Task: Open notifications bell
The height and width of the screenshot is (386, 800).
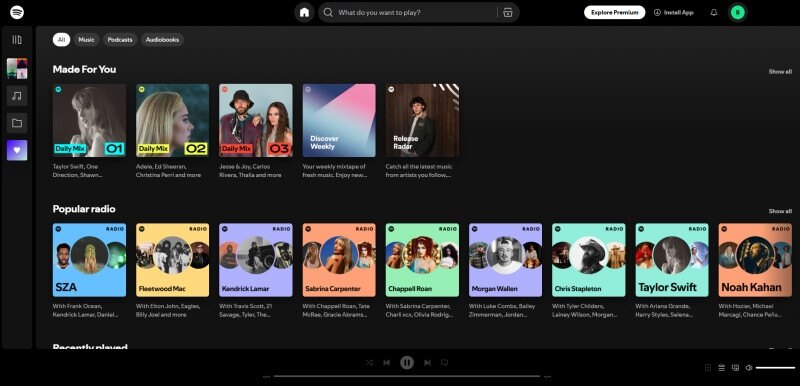Action: click(714, 12)
